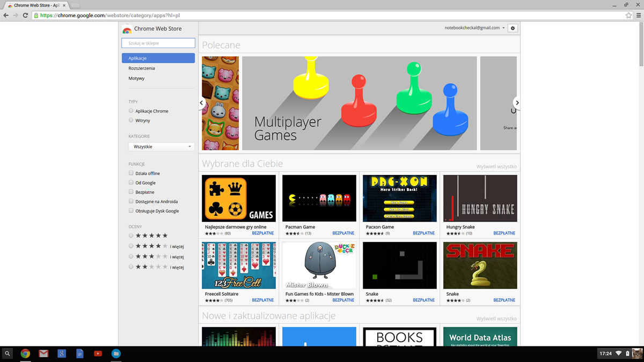The width and height of the screenshot is (644, 362).
Task: Select two stars and more rating filter
Action: click(x=131, y=267)
